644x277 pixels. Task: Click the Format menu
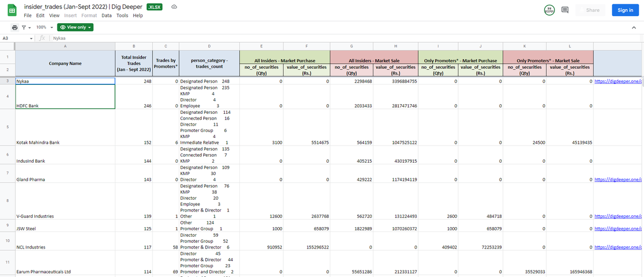(x=89, y=16)
